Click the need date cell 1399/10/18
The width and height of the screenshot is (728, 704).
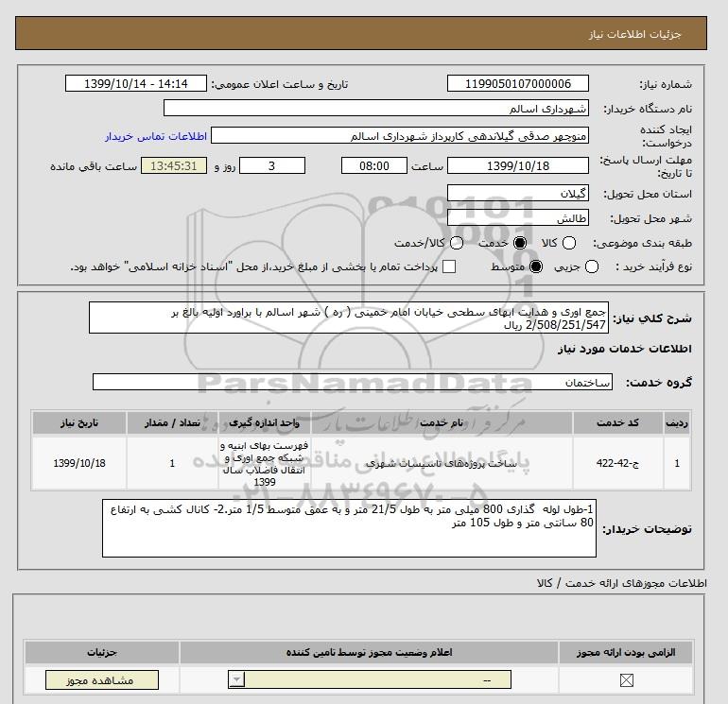(79, 463)
